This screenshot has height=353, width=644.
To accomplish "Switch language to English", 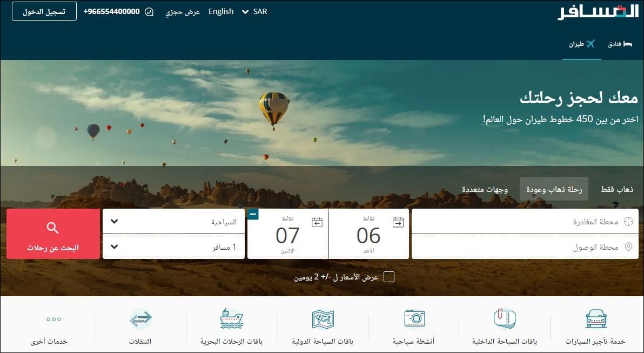I will [221, 11].
